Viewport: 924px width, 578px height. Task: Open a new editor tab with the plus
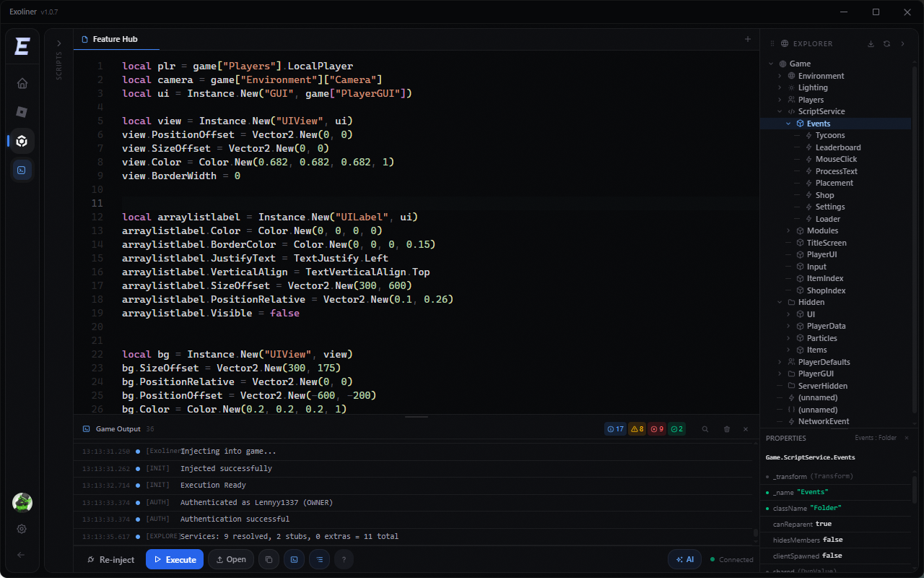747,39
